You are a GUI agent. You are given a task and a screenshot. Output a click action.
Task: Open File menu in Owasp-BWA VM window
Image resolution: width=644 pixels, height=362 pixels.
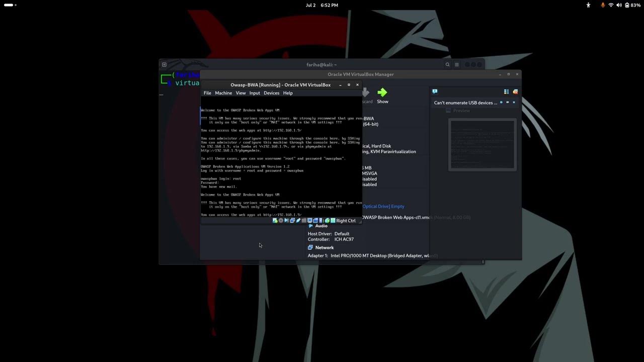pyautogui.click(x=207, y=93)
